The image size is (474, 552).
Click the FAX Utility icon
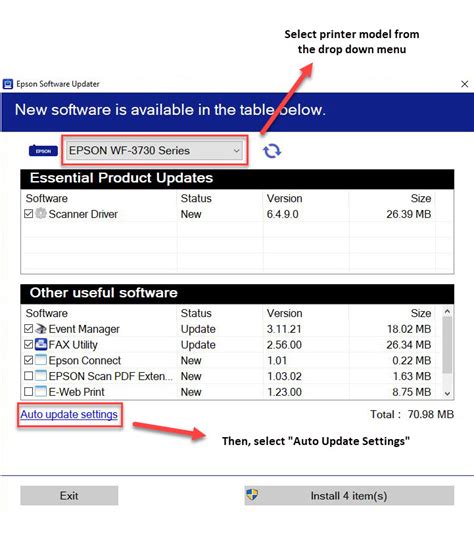[x=41, y=344]
